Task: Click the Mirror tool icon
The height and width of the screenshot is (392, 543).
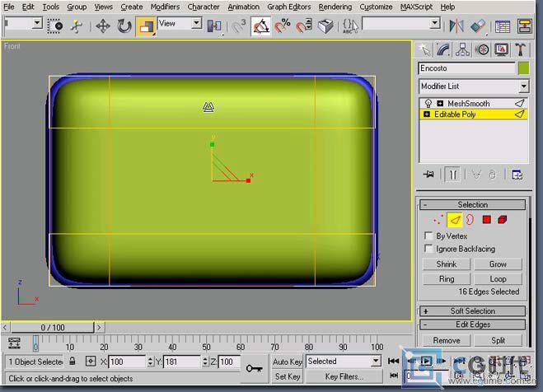Action: (x=456, y=26)
